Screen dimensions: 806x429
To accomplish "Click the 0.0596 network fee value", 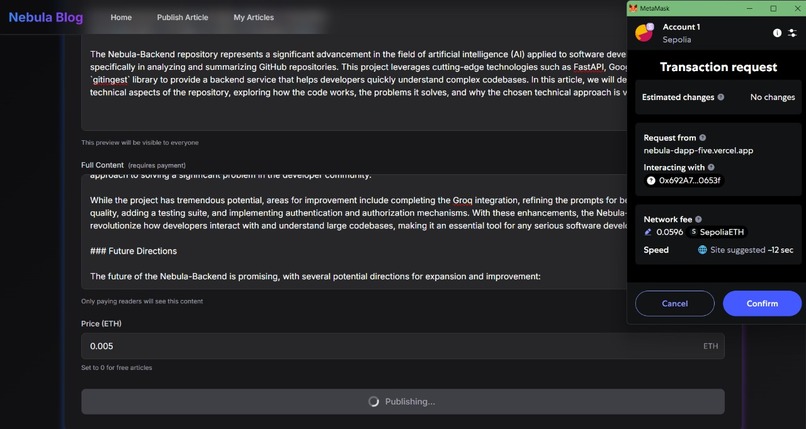I will [x=669, y=232].
